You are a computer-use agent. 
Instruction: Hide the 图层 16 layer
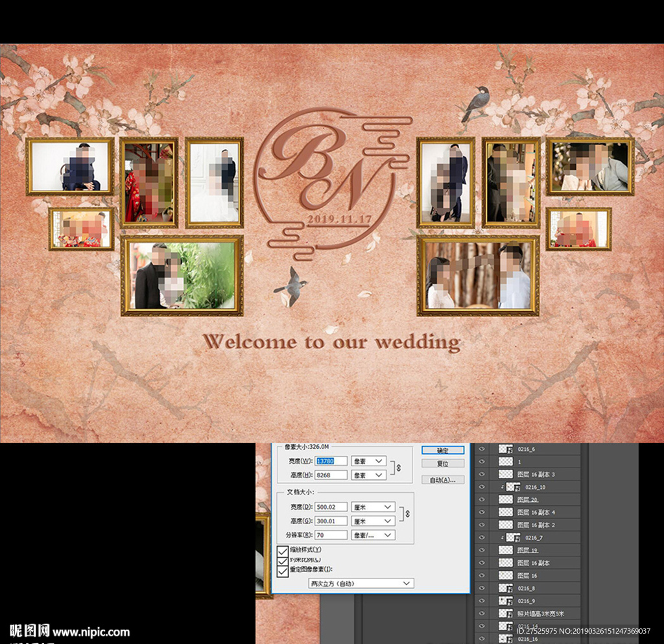click(x=482, y=575)
